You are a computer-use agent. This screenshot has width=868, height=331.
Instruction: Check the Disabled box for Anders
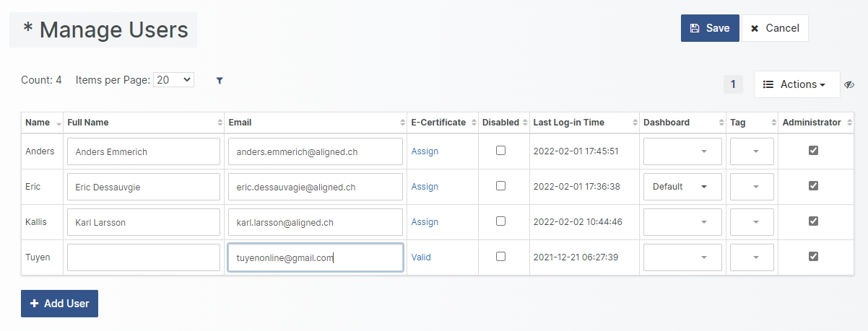pyautogui.click(x=500, y=151)
